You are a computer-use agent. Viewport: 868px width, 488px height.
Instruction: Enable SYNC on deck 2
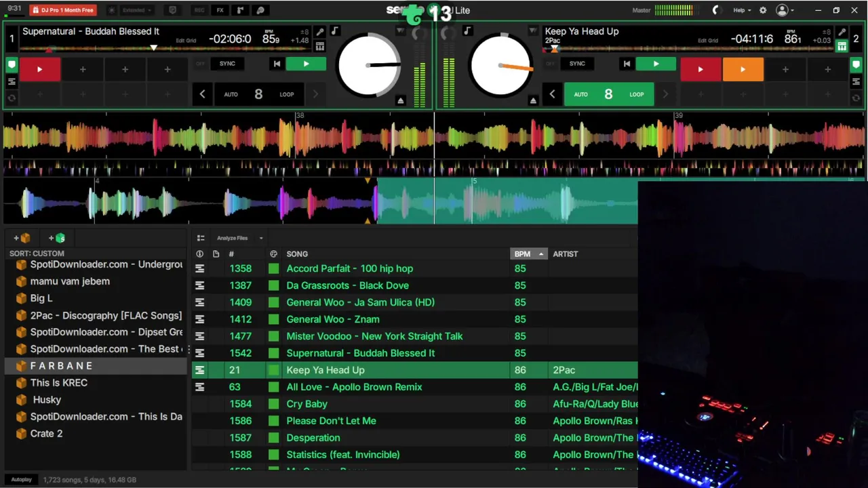[577, 64]
